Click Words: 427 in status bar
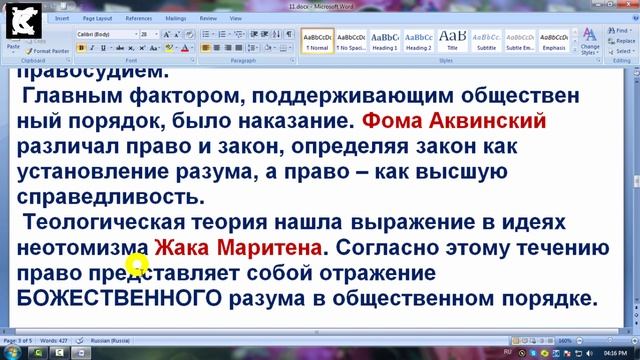 [x=54, y=340]
